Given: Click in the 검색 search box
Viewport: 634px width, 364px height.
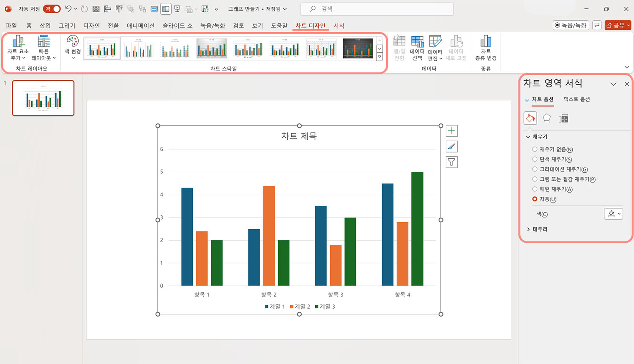Looking at the screenshot, I should point(377,8).
